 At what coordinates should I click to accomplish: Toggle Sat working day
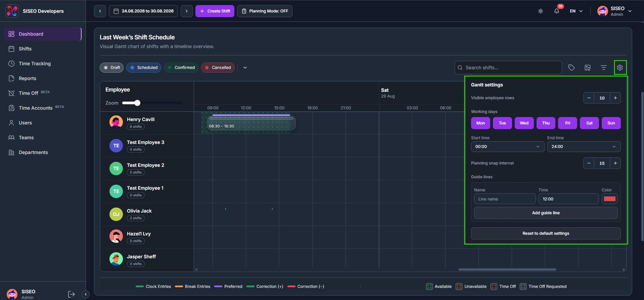pyautogui.click(x=589, y=123)
